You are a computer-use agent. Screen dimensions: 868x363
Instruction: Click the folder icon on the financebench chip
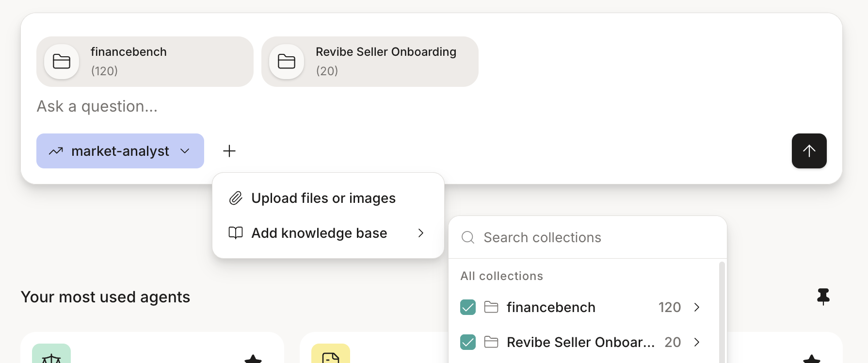(62, 62)
